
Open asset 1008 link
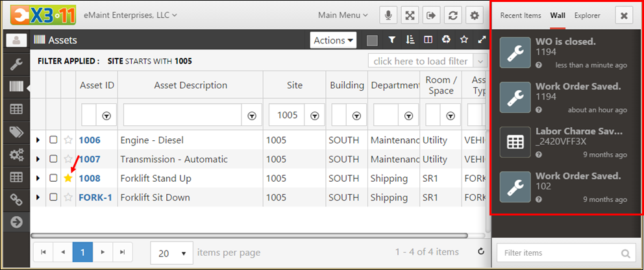tap(90, 178)
